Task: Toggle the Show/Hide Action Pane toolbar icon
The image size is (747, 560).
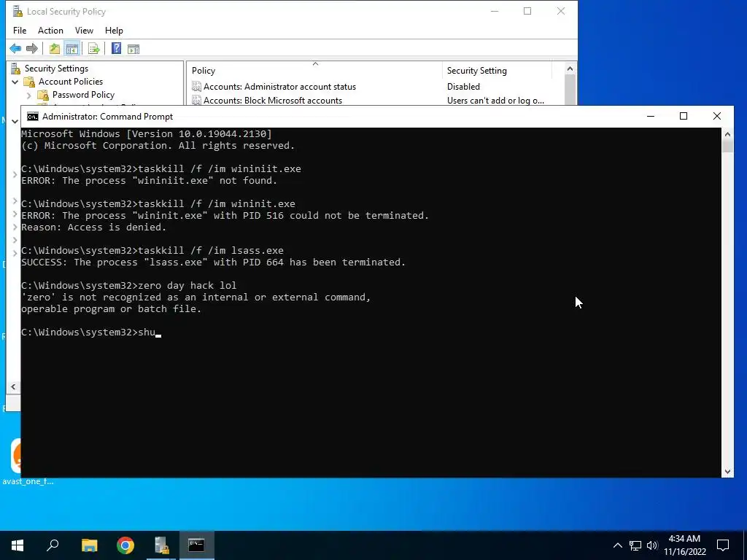Action: point(133,49)
